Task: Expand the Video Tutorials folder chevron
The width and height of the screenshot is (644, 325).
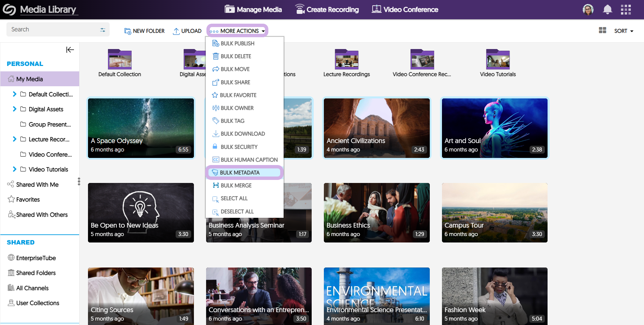Action: coord(15,169)
